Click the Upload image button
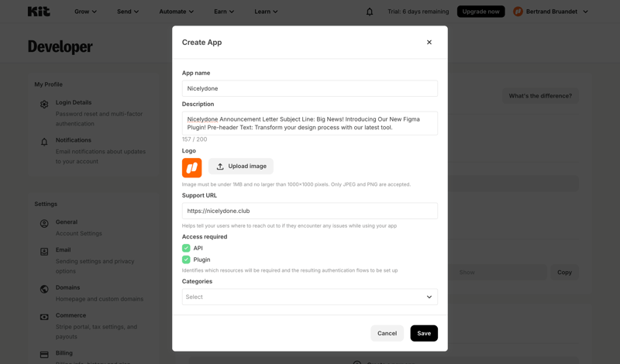 click(241, 167)
